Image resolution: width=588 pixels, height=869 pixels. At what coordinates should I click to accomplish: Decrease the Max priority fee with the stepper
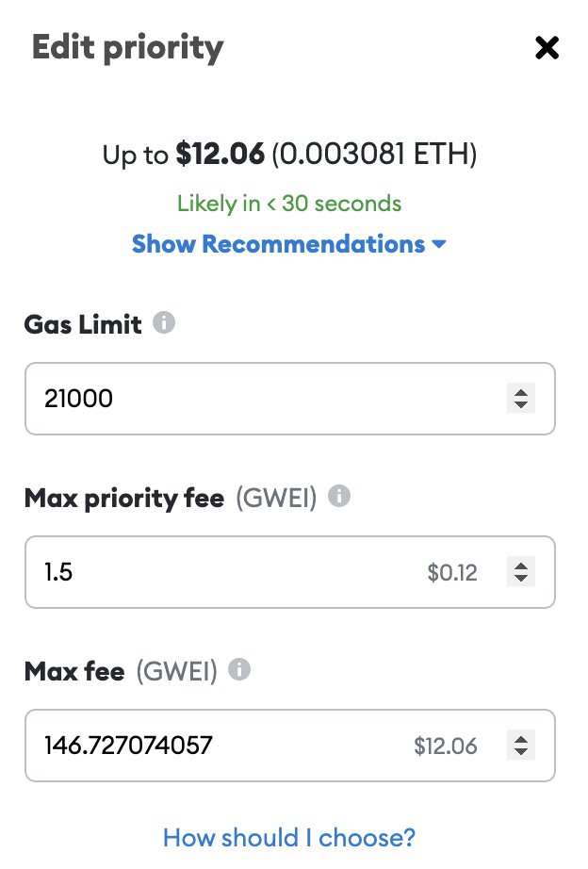520,578
